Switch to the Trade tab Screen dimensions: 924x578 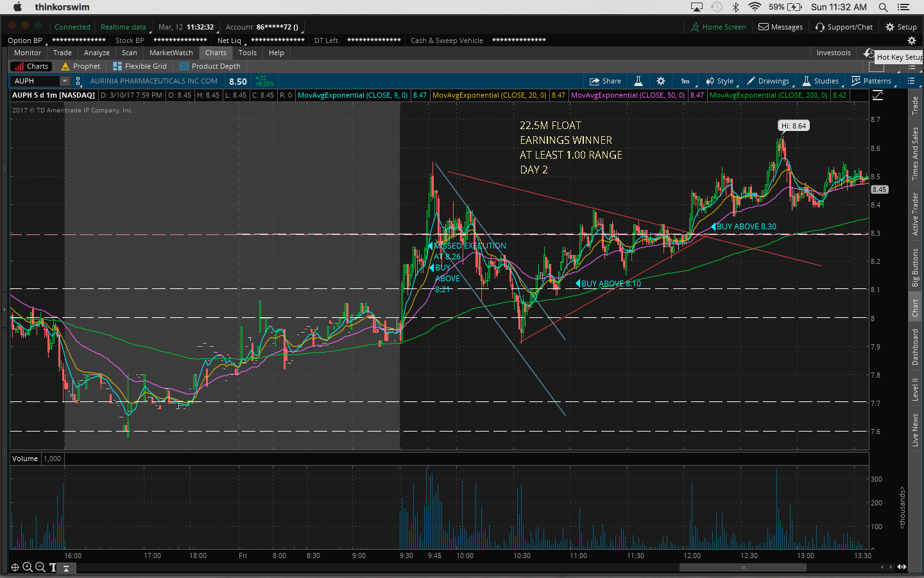tap(62, 53)
